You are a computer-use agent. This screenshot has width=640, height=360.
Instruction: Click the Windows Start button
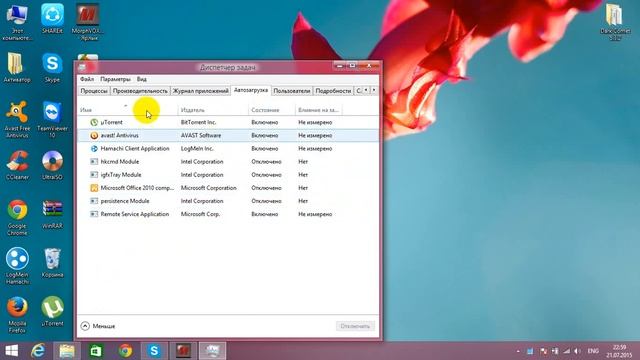12,351
